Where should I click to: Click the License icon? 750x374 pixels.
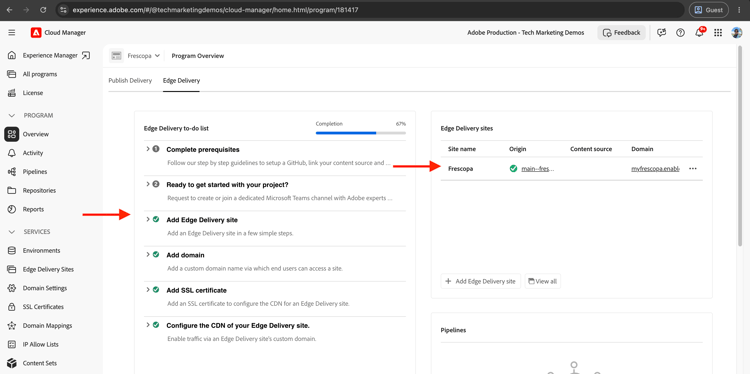[x=12, y=93]
